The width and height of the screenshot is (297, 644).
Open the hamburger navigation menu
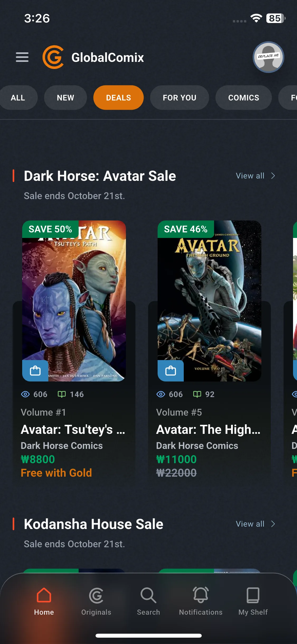pos(22,57)
